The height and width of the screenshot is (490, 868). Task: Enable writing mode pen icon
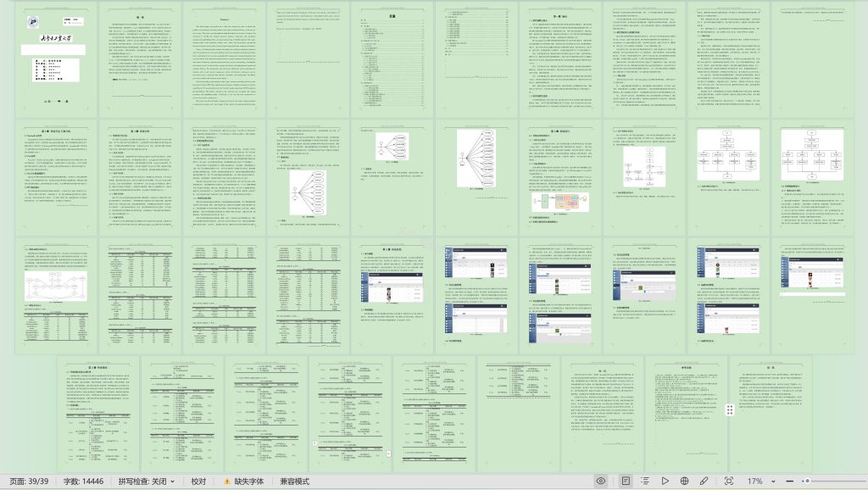pos(704,482)
